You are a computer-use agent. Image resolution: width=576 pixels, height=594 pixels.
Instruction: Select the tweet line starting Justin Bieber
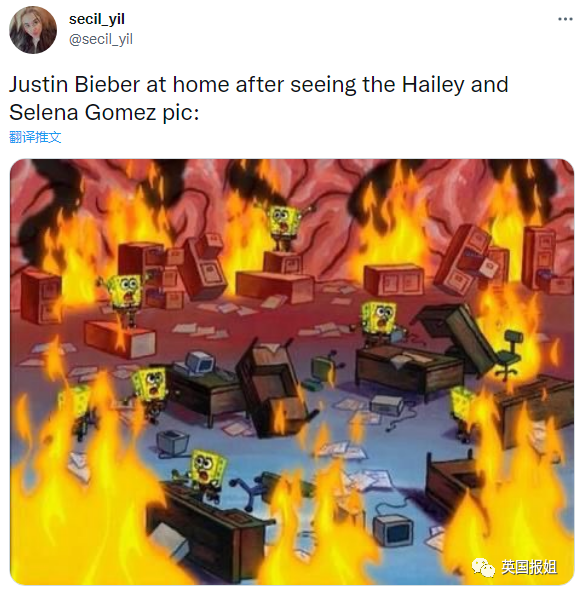pos(258,84)
